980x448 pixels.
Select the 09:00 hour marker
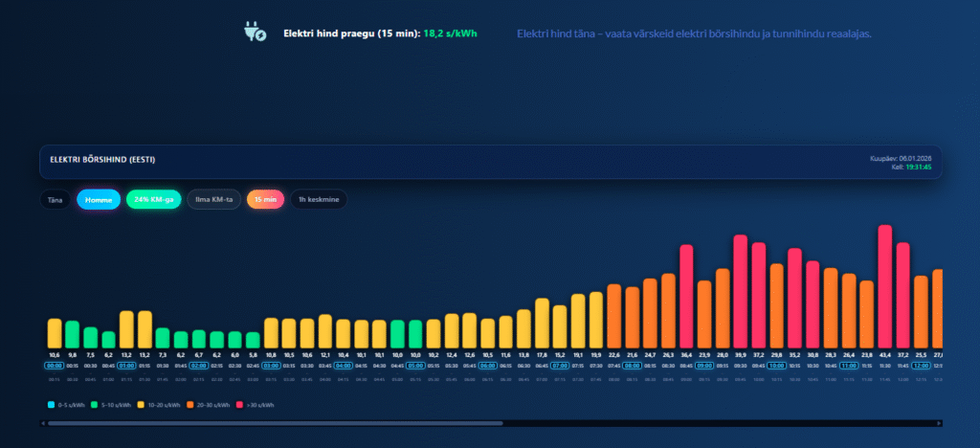[704, 365]
